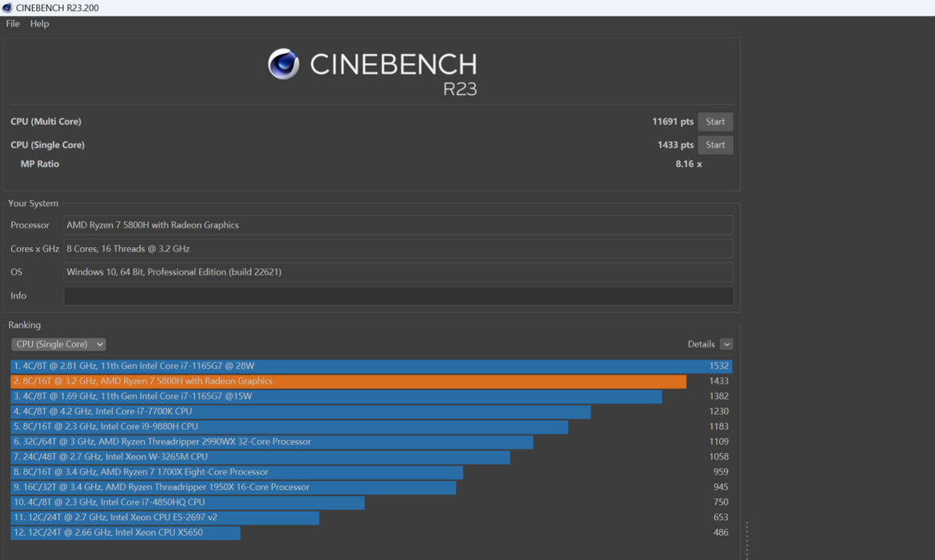Select the Ryzen 7 1700X ranking row

pyautogui.click(x=372, y=472)
